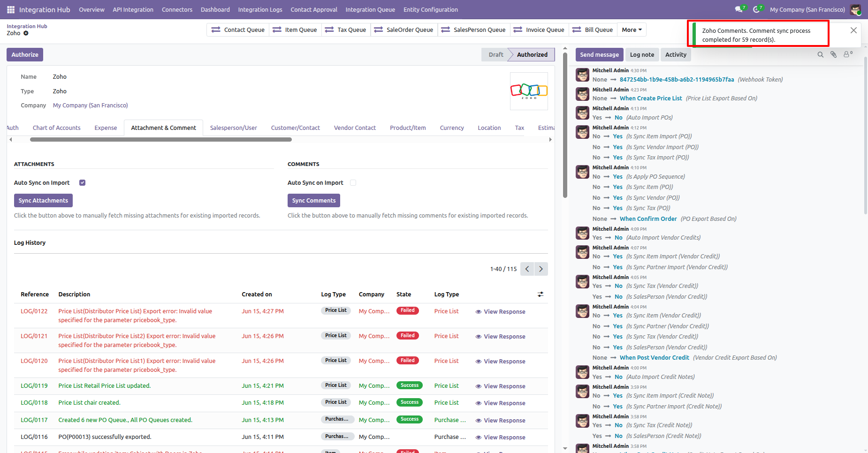
Task: Open LOG/0122 reference row
Action: [x=34, y=311]
